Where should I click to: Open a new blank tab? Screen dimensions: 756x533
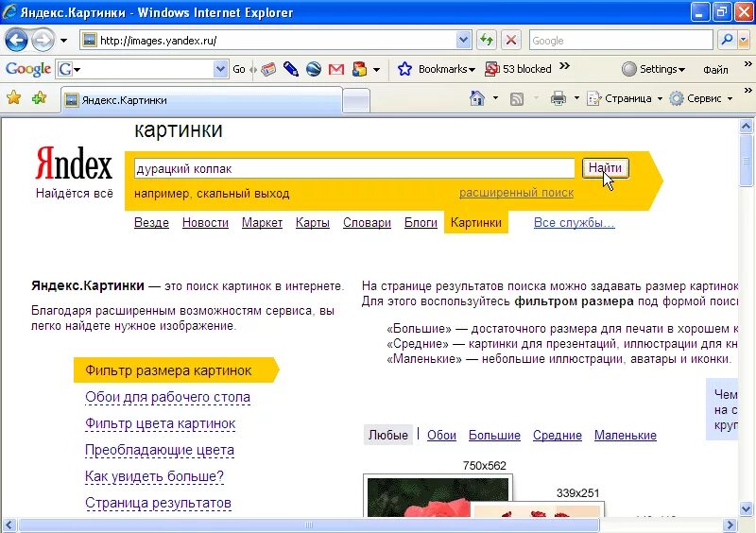356,101
